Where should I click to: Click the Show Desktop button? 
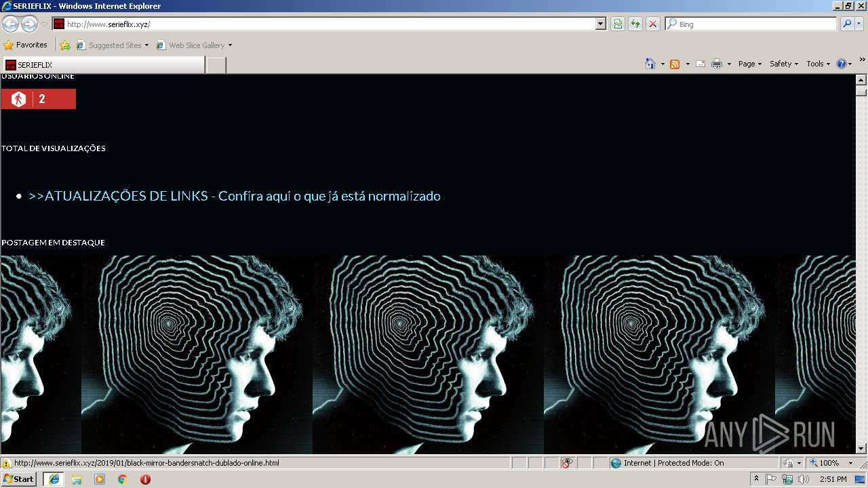click(861, 479)
